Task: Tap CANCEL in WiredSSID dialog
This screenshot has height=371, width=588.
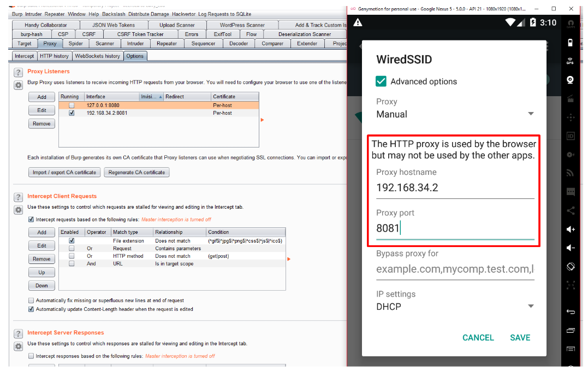Action: click(x=478, y=338)
